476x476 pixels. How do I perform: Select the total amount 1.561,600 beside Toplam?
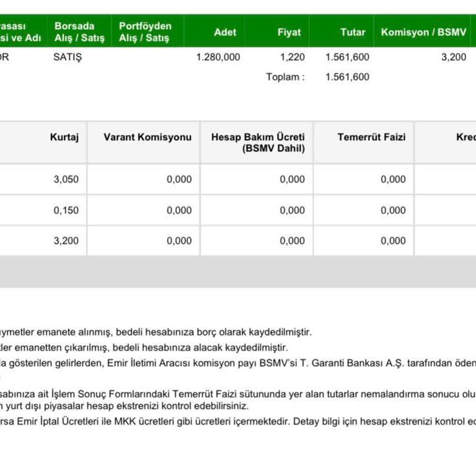[x=347, y=77]
